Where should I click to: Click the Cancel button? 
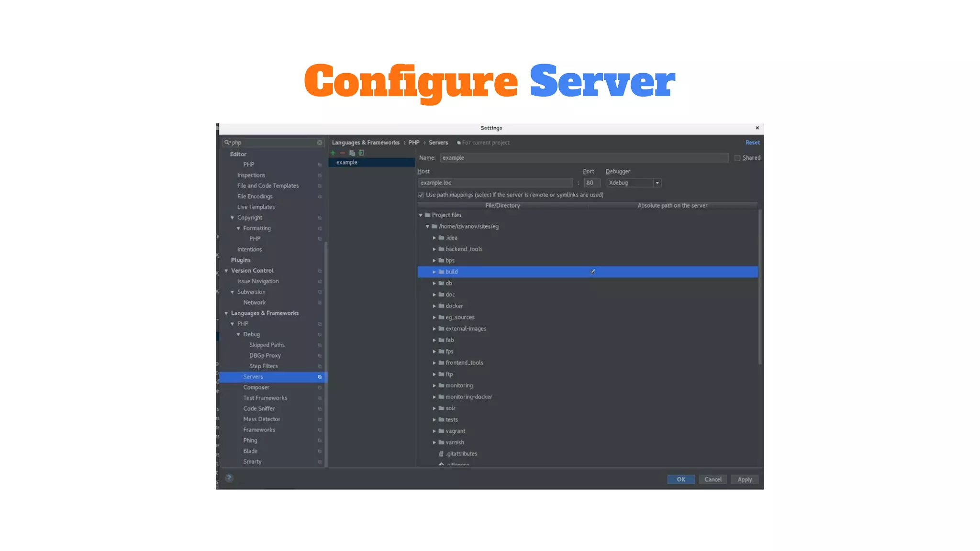click(x=713, y=479)
